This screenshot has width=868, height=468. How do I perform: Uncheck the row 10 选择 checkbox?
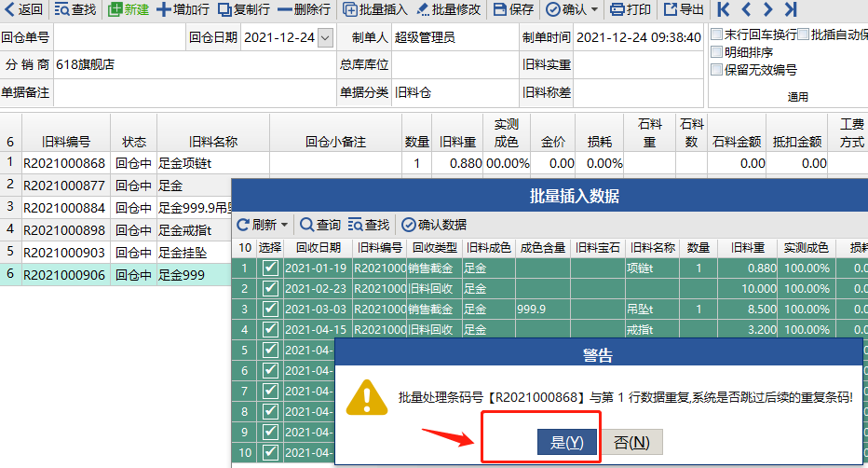[x=270, y=452]
